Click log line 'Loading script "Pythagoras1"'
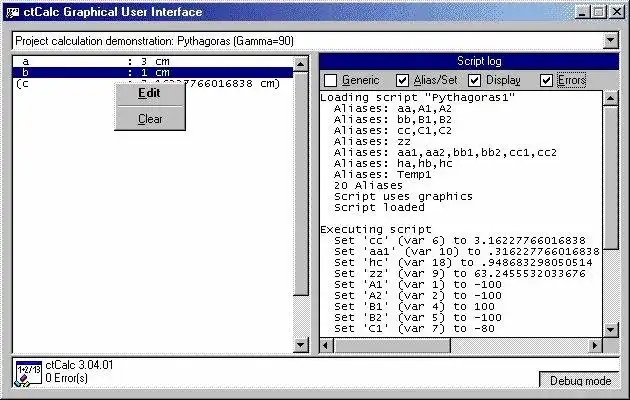The width and height of the screenshot is (630, 400). (417, 98)
